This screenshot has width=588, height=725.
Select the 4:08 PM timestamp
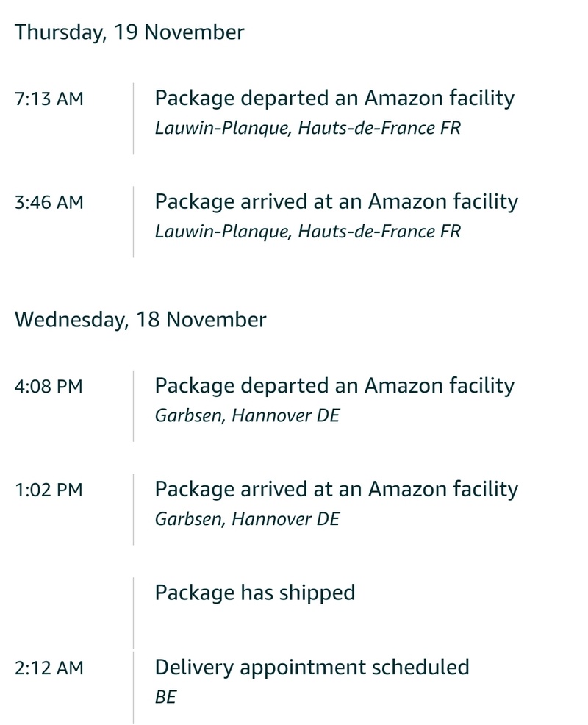[x=49, y=386]
